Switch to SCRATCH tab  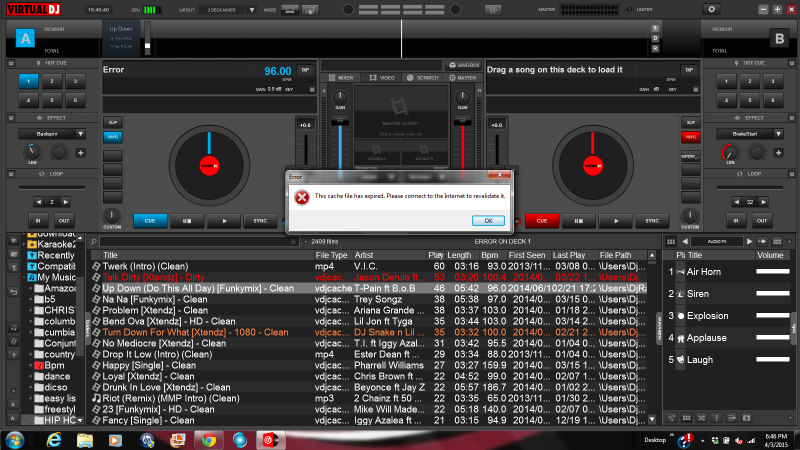[x=422, y=78]
